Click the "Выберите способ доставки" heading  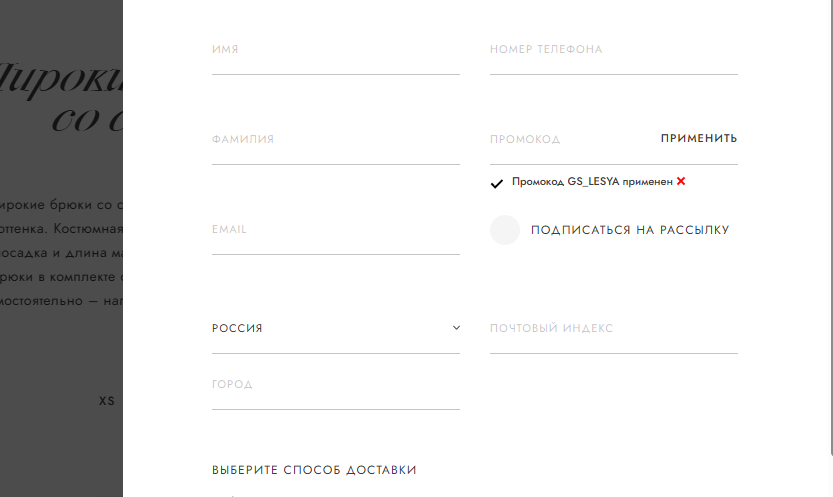314,470
